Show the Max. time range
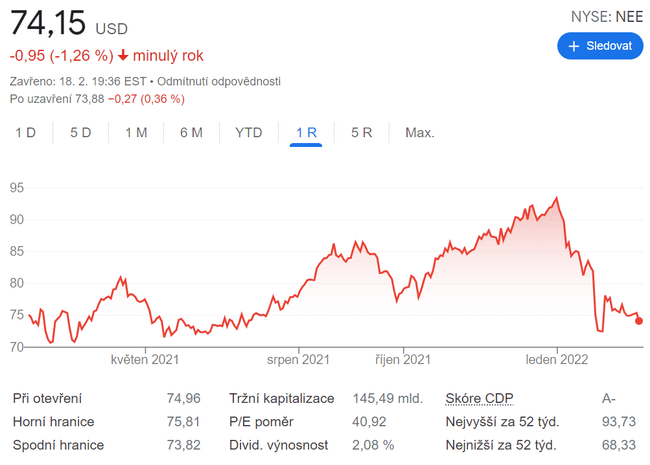 pos(419,132)
